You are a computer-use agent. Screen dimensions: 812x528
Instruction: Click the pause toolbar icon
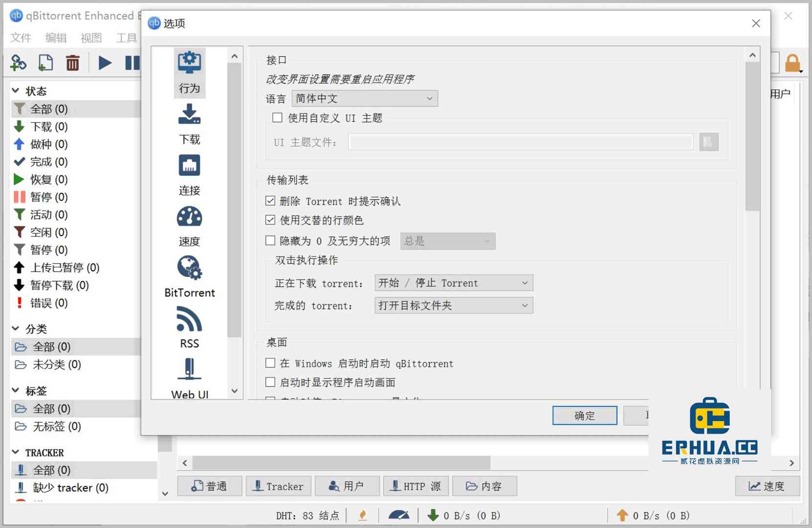pyautogui.click(x=132, y=63)
